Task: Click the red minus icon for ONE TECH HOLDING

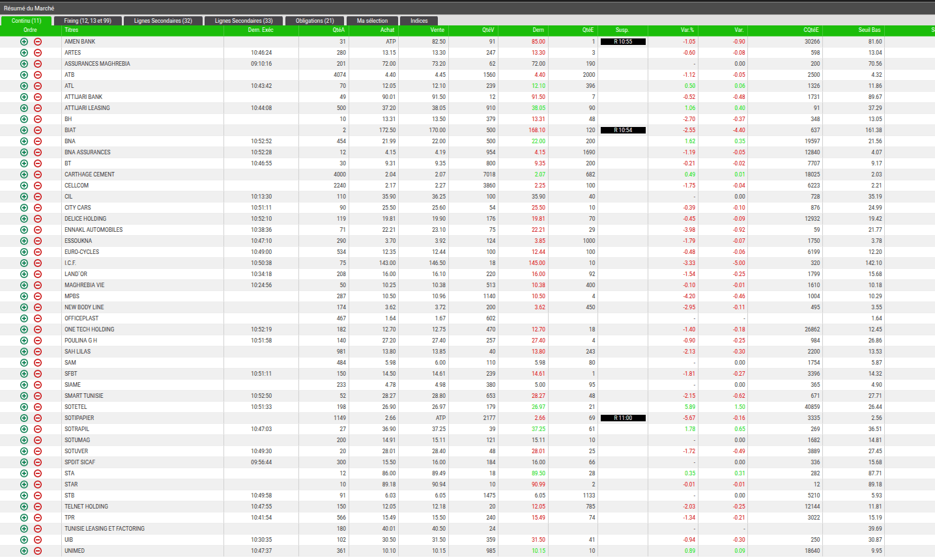Action: pos(38,329)
